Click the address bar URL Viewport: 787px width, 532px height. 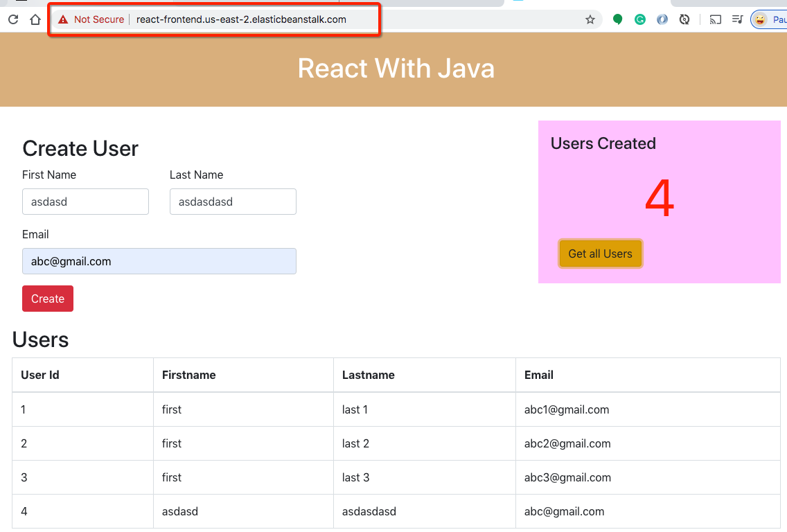click(x=242, y=19)
